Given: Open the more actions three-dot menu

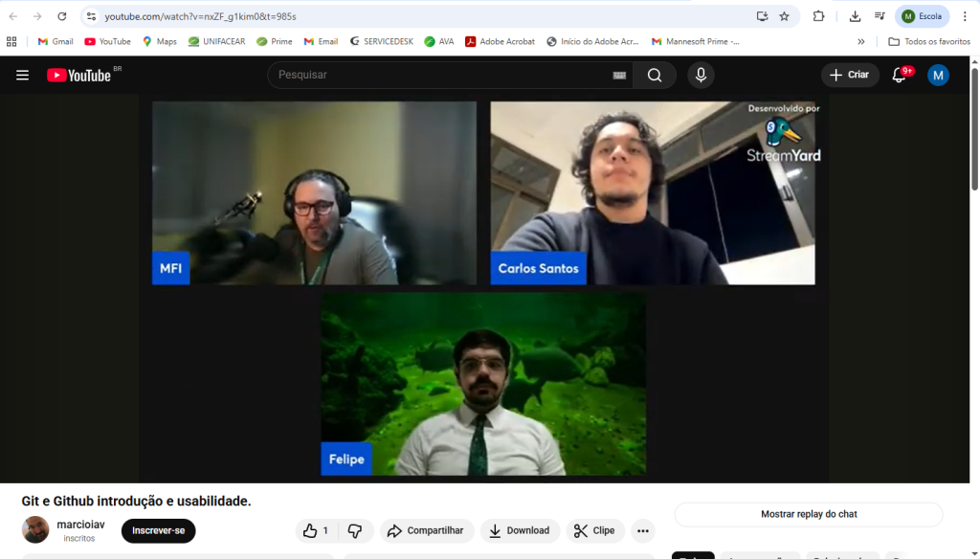Looking at the screenshot, I should 643,530.
